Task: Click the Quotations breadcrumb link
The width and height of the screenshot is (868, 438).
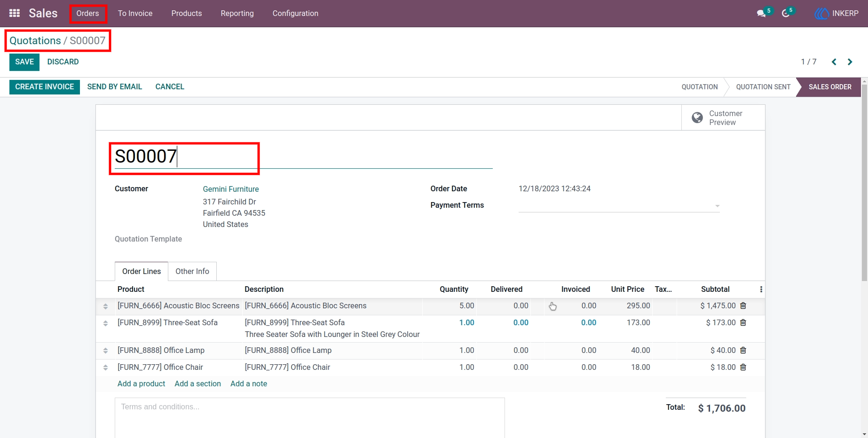Action: [35, 41]
